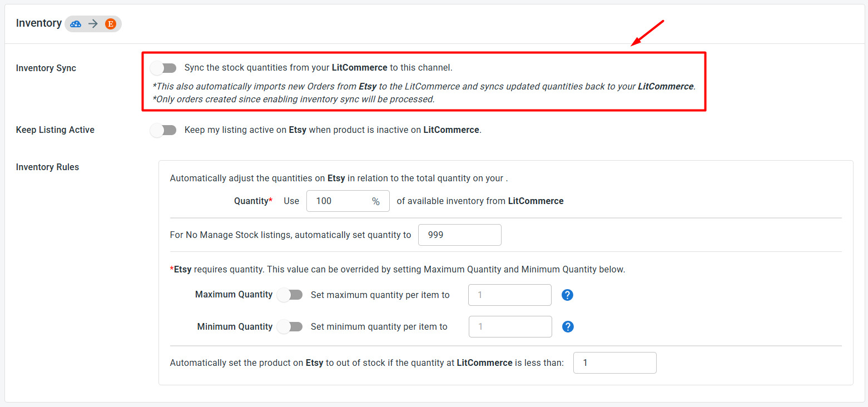Image resolution: width=868 pixels, height=407 pixels.
Task: Click the Keep Listing Active label
Action: [55, 130]
